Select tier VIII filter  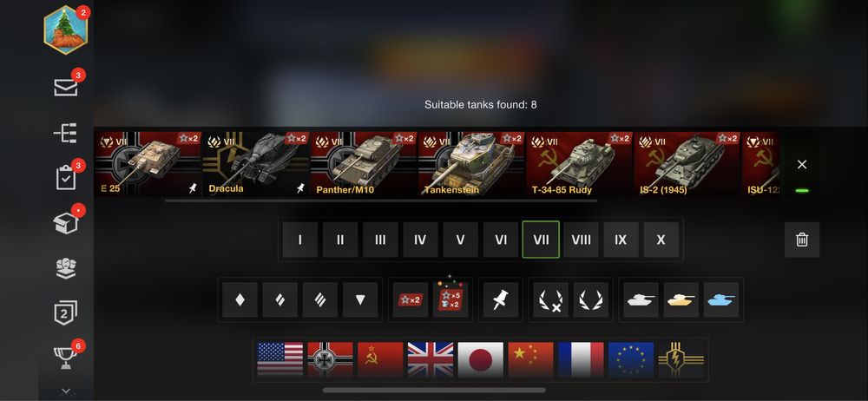581,240
